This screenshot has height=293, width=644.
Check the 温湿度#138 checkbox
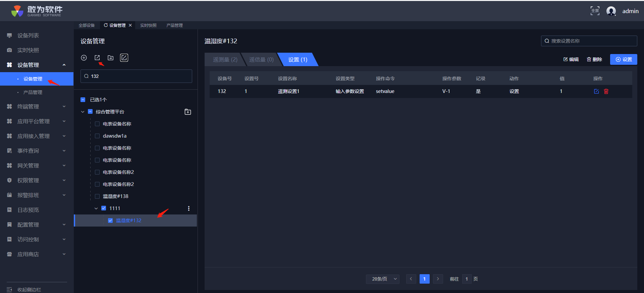(x=97, y=196)
